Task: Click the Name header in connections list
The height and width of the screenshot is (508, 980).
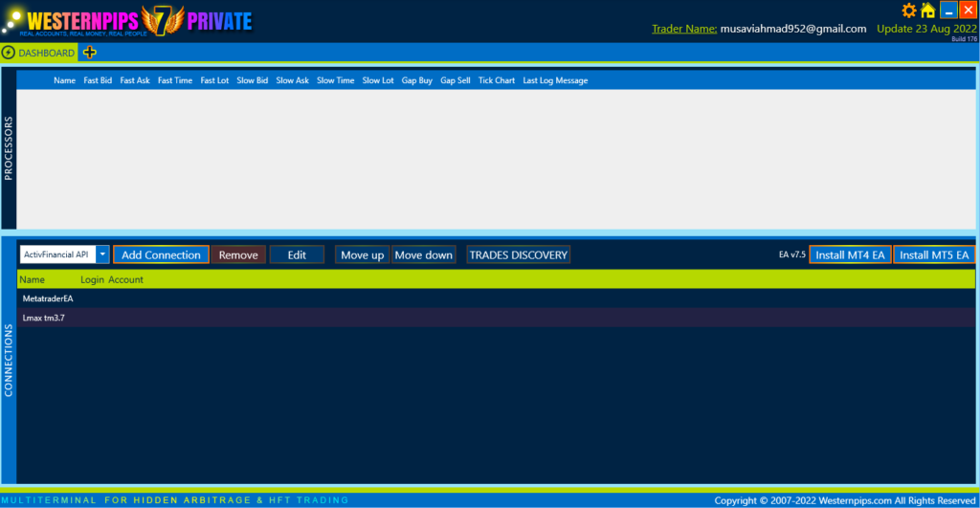Action: (32, 279)
